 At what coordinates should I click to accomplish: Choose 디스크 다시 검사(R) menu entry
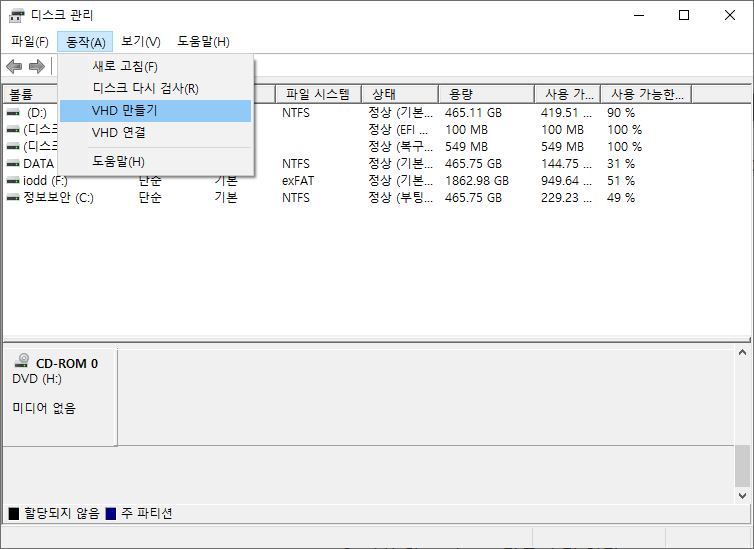pos(156,88)
